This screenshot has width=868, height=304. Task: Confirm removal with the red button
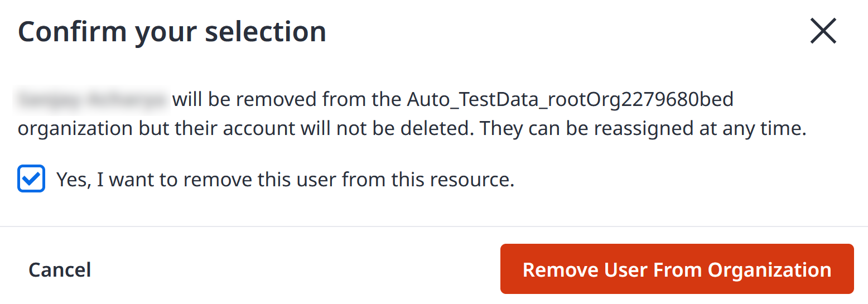(677, 269)
